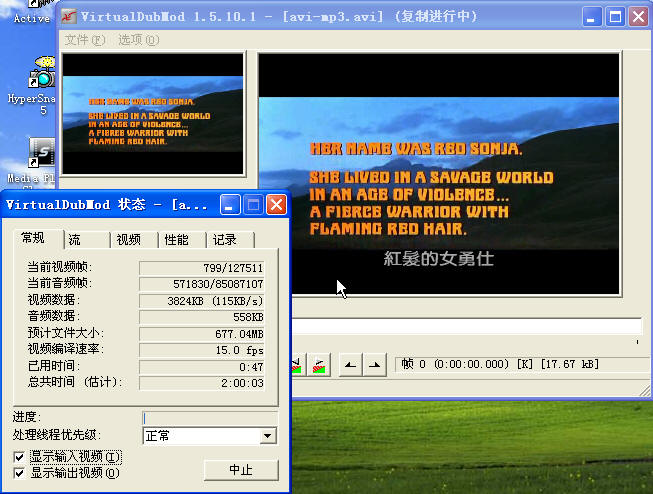Click the 预计文件大小 label

tap(65, 333)
